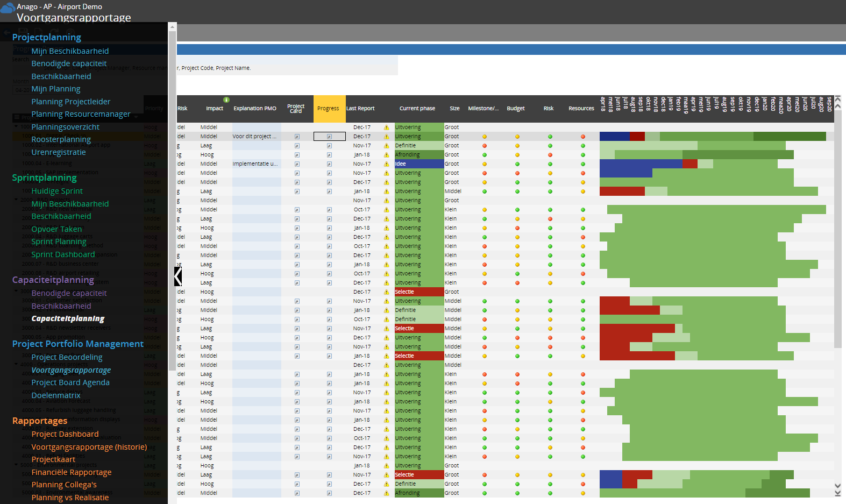Image resolution: width=846 pixels, height=504 pixels.
Task: Open the selected Progress cell link icon
Action: point(329,137)
